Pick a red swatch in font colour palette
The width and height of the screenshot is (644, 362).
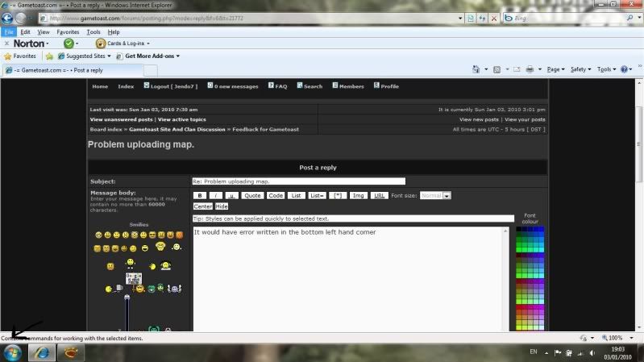(521, 307)
